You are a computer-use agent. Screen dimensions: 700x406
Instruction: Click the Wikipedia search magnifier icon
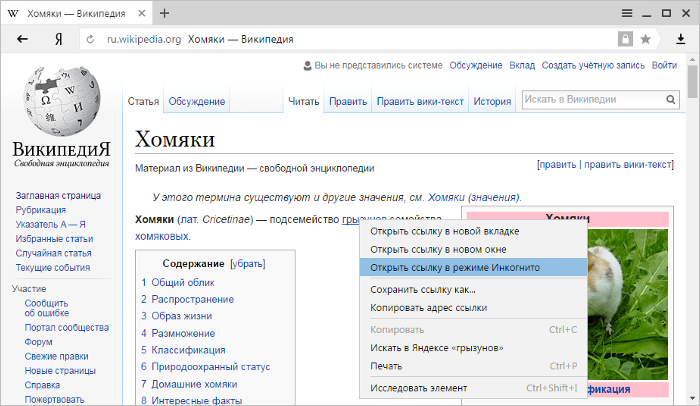click(x=671, y=100)
